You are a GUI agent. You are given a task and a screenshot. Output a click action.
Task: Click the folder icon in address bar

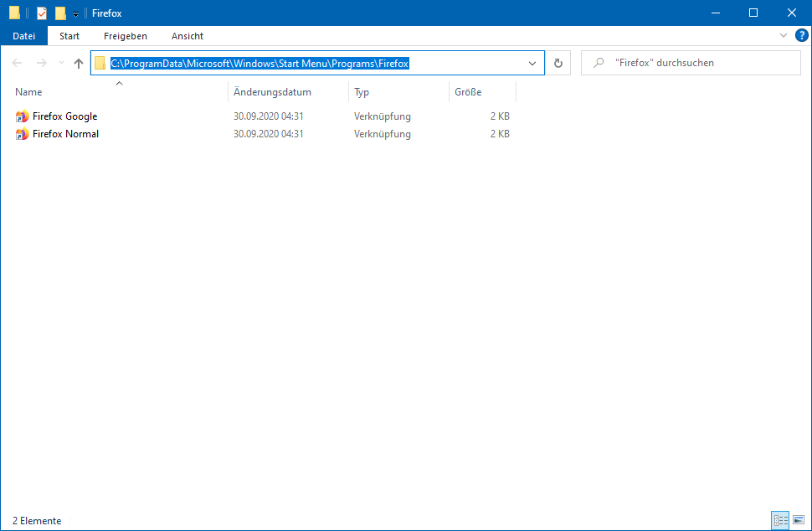pos(100,63)
